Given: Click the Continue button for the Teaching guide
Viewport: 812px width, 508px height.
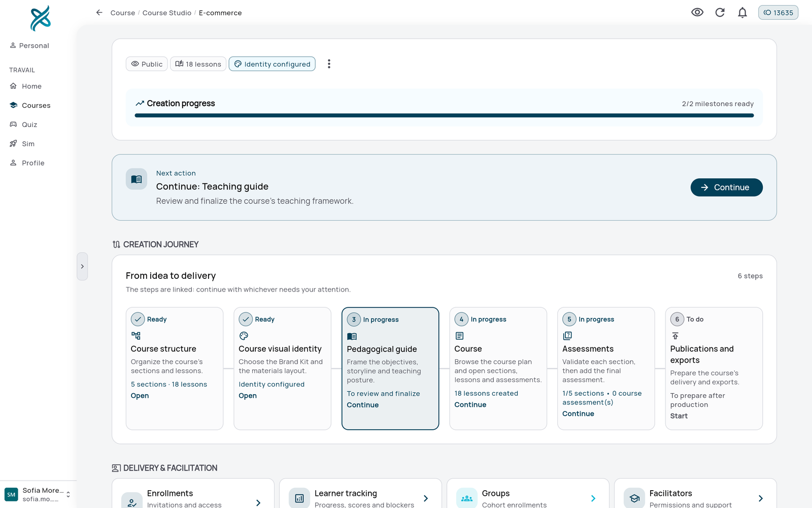Looking at the screenshot, I should point(726,187).
